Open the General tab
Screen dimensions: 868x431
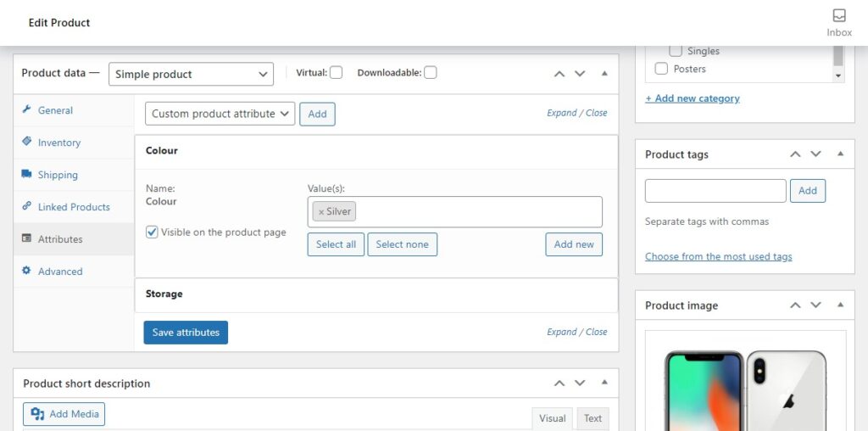click(x=74, y=110)
